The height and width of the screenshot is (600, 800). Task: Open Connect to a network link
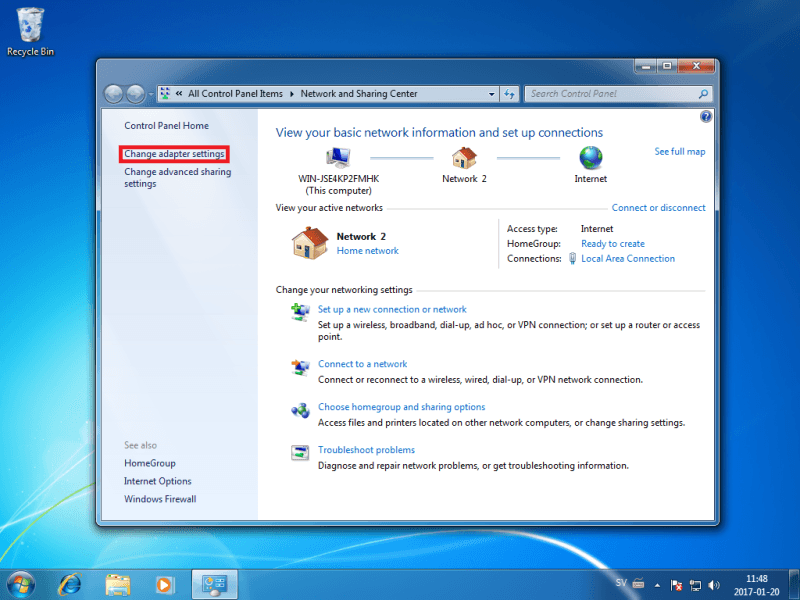[362, 364]
